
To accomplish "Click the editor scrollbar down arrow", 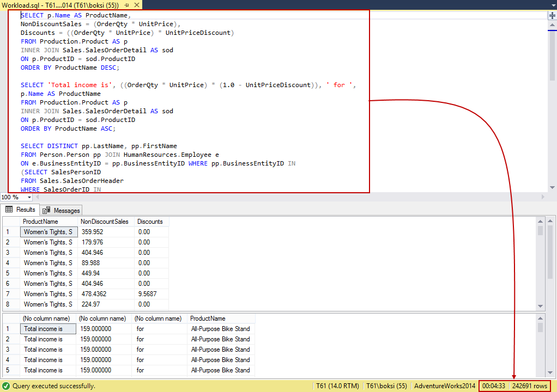I will click(552, 188).
